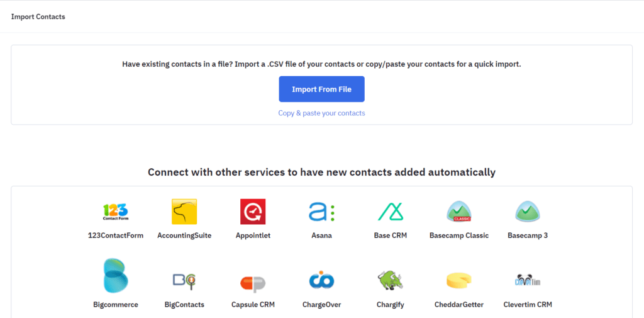Open the Basecamp Classic icon

point(459,212)
